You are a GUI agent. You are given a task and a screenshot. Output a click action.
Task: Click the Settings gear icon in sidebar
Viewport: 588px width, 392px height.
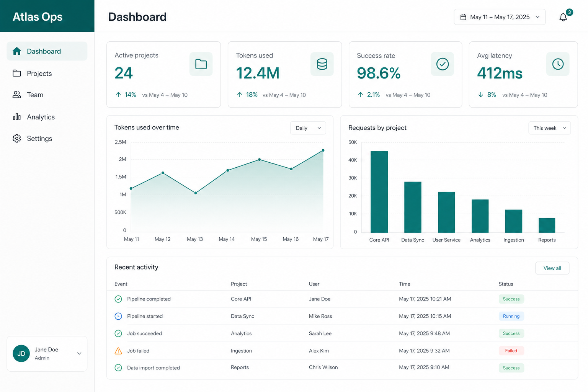[x=17, y=139]
